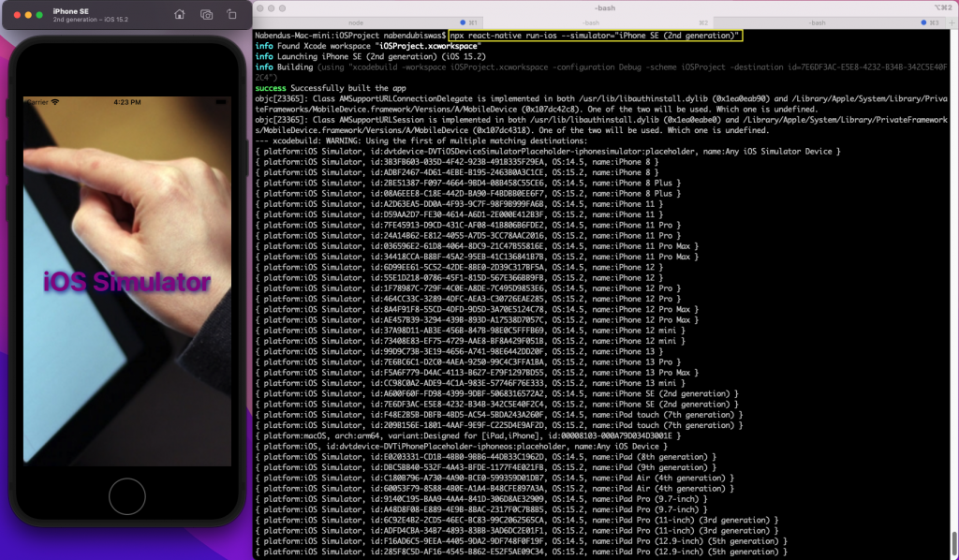Screen dimensions: 959x560
Task: Click the xcodebuild WARNING line
Action: 421,140
